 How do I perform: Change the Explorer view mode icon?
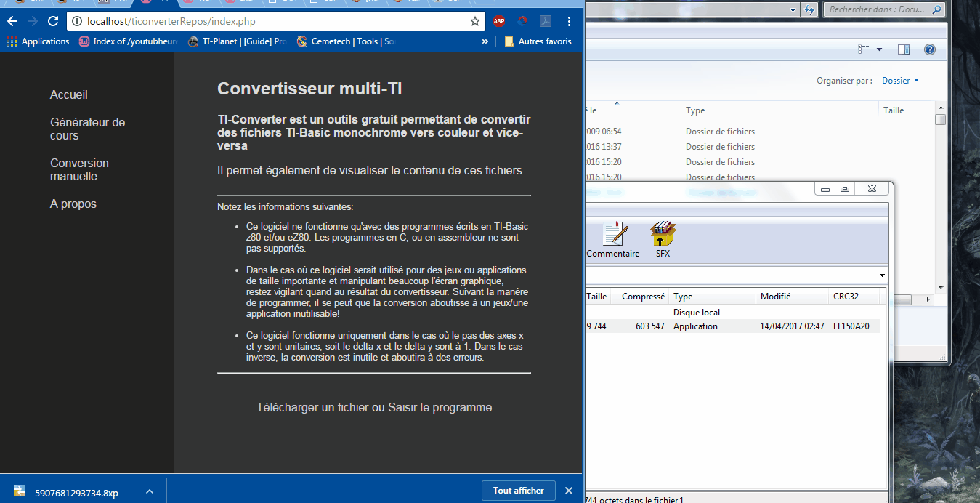pos(864,49)
